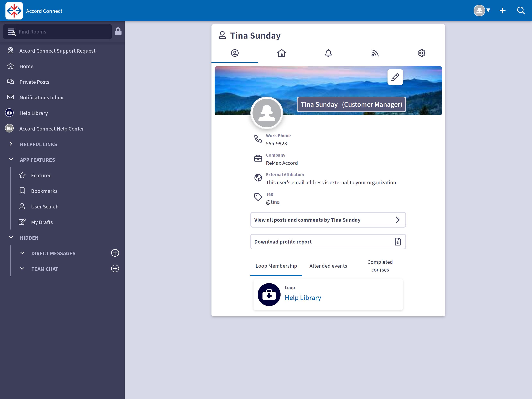The width and height of the screenshot is (532, 399).
Task: Select the profile tab icon
Action: (235, 53)
